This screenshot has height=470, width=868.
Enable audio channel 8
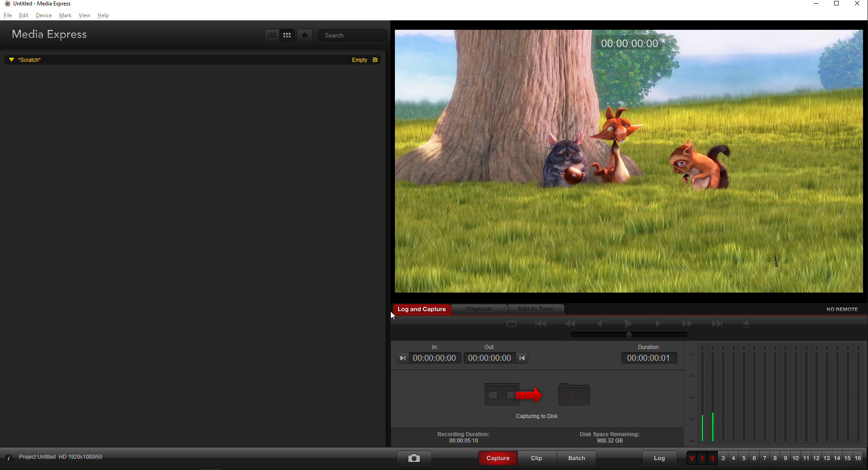[x=775, y=458]
